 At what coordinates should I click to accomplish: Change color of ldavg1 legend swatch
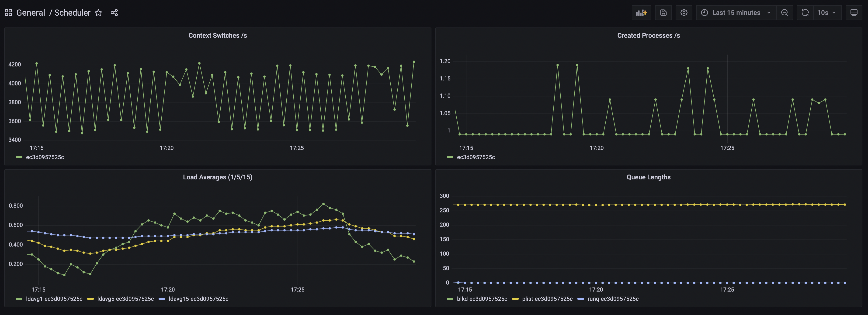[x=19, y=299]
